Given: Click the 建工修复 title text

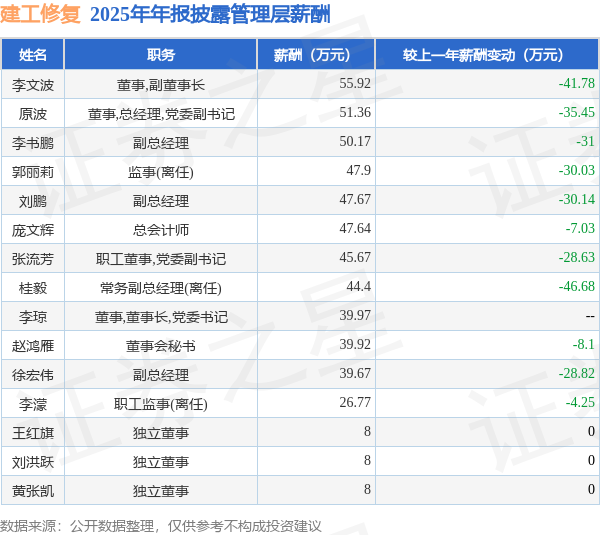Looking at the screenshot, I should pos(40,15).
